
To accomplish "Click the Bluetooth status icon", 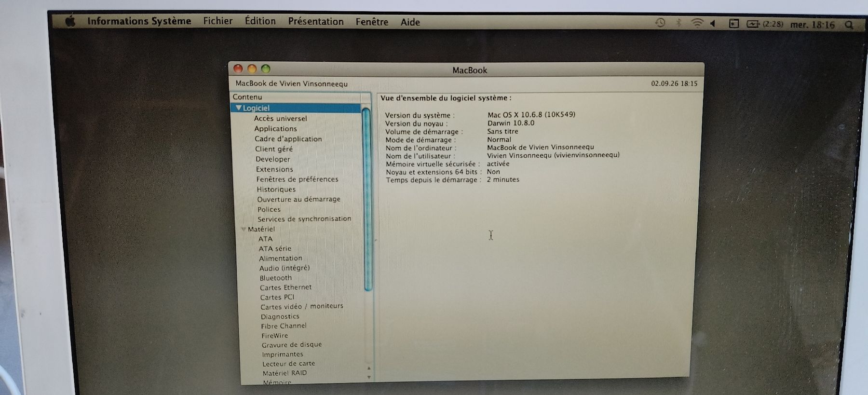I will (x=678, y=23).
